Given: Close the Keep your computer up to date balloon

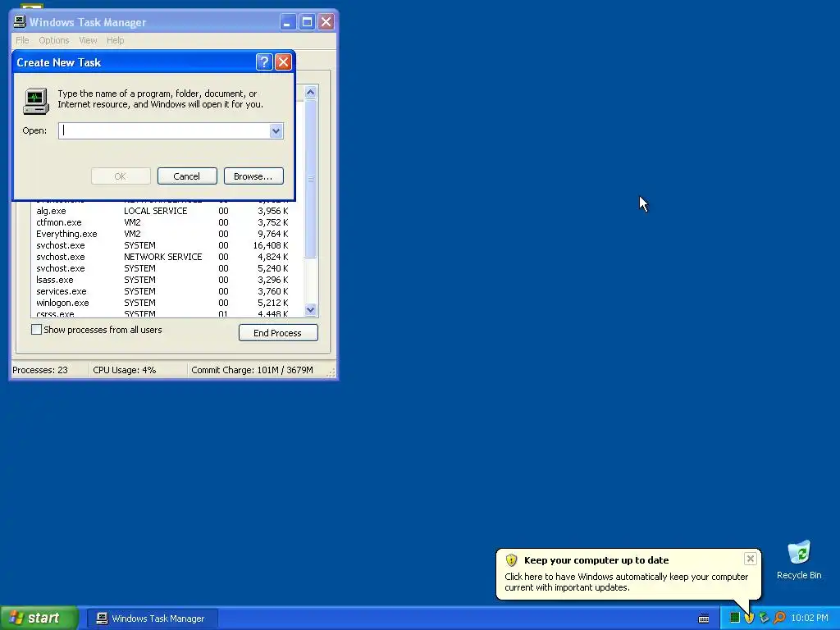Looking at the screenshot, I should tap(750, 559).
